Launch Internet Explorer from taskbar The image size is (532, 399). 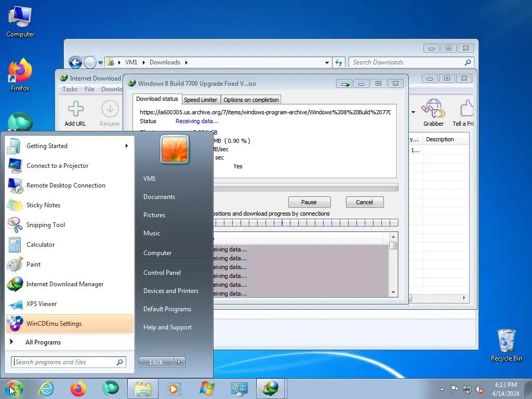[46, 389]
